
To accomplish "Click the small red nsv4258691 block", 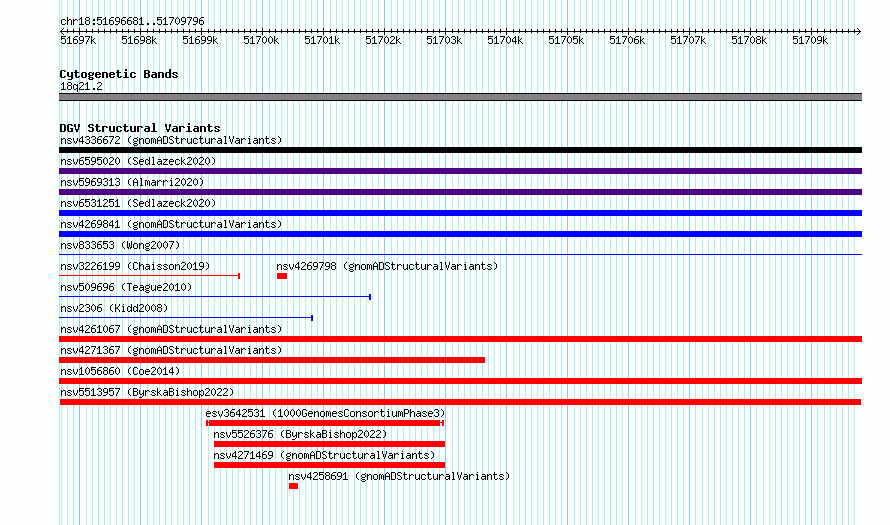I will (293, 486).
